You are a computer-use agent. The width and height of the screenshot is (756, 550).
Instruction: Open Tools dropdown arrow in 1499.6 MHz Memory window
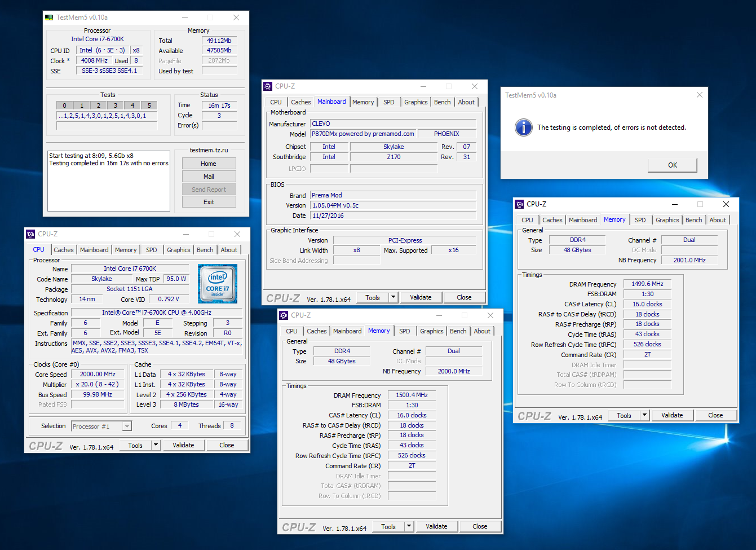tap(645, 415)
